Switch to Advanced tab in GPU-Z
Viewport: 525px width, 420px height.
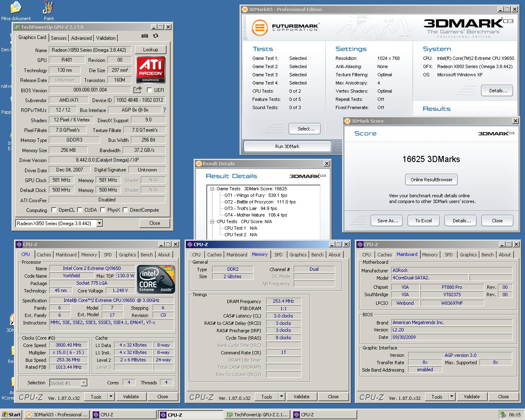(x=81, y=38)
